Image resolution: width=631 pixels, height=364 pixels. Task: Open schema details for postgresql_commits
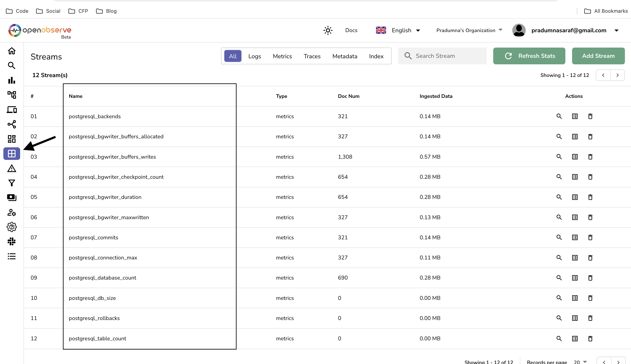click(575, 237)
